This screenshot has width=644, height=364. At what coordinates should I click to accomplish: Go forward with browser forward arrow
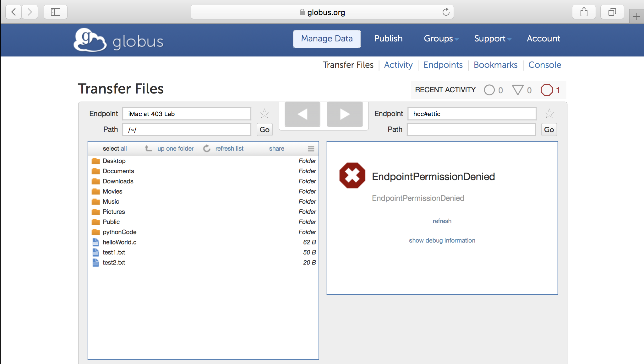click(x=30, y=12)
